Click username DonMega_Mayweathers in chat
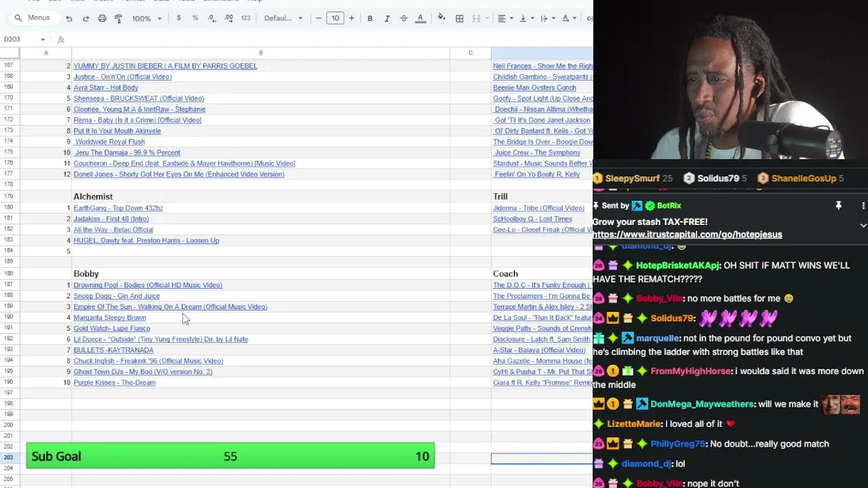This screenshot has width=868, height=488. (703, 404)
